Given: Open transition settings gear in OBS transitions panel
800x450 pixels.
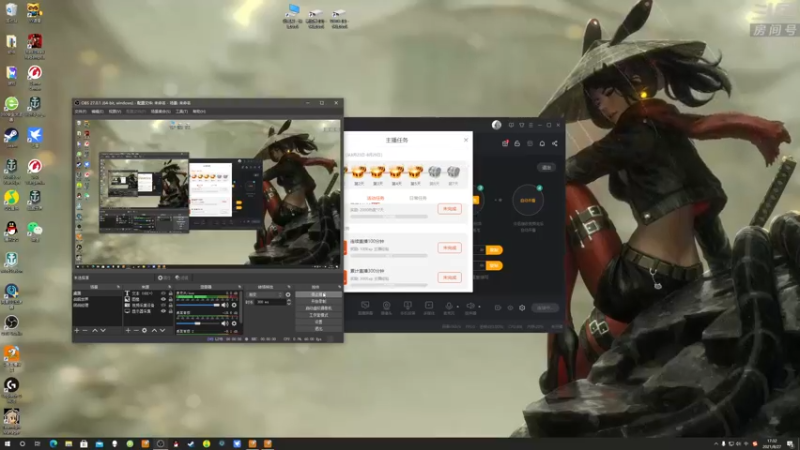Looking at the screenshot, I should tap(288, 295).
